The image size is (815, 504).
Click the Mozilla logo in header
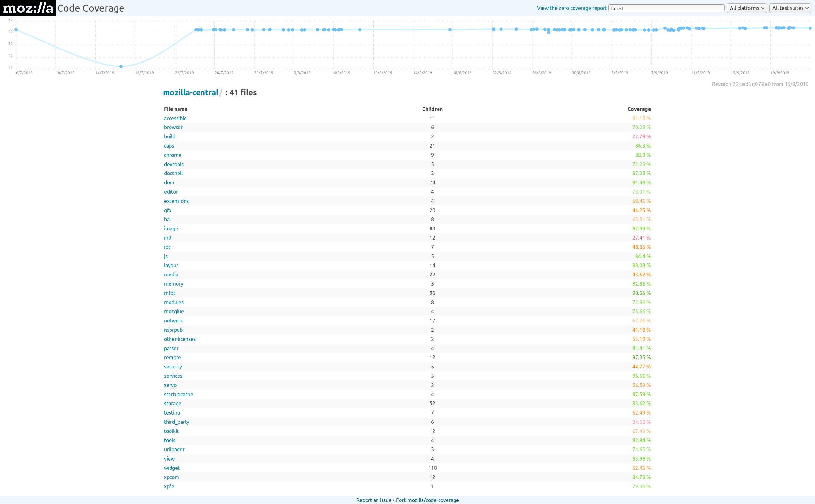click(x=28, y=8)
